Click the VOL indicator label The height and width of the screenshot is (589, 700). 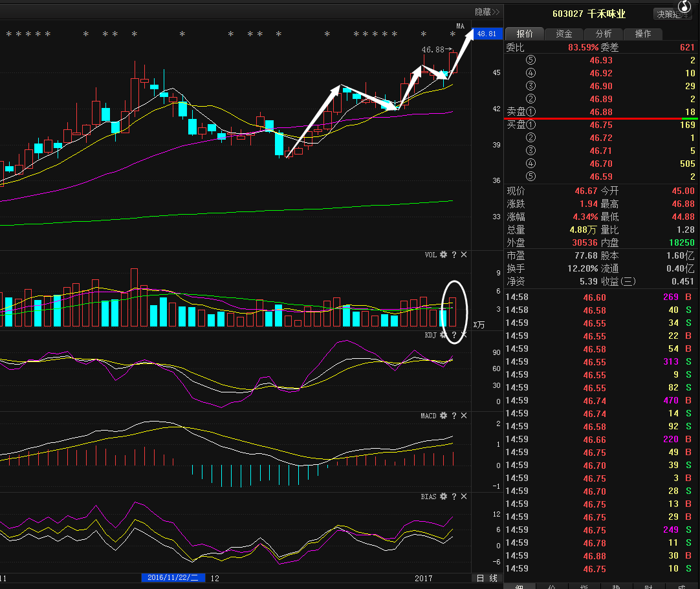pyautogui.click(x=430, y=255)
